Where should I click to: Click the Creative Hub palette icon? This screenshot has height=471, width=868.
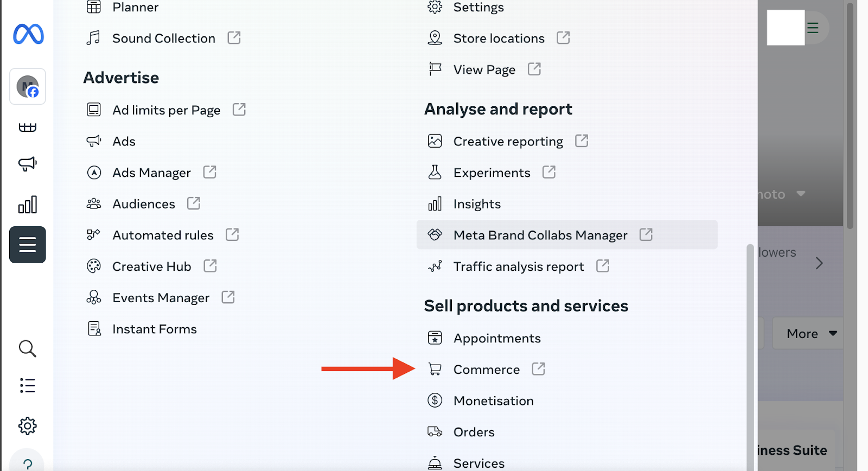94,266
